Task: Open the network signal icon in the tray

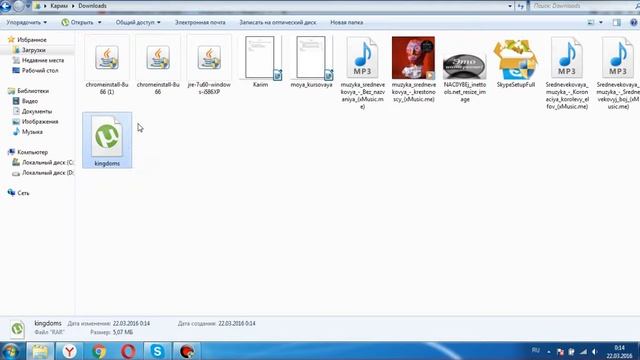Action: (583, 351)
